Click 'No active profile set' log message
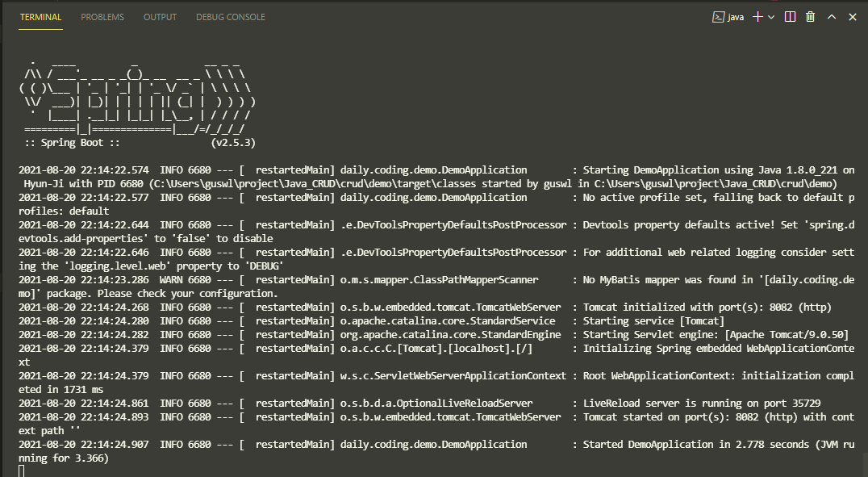 [x=645, y=198]
